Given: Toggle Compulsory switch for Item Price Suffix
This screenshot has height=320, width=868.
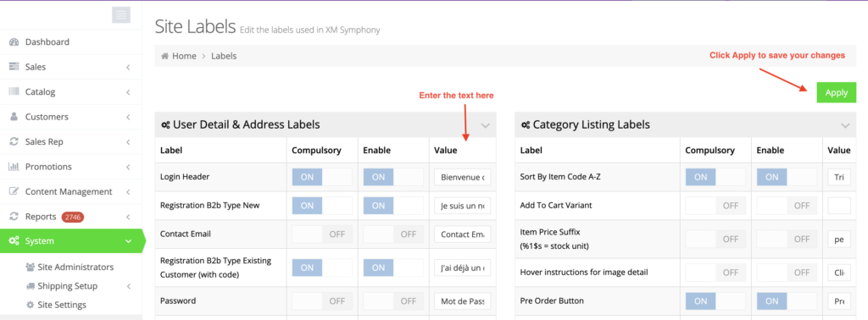Looking at the screenshot, I should tap(715, 239).
